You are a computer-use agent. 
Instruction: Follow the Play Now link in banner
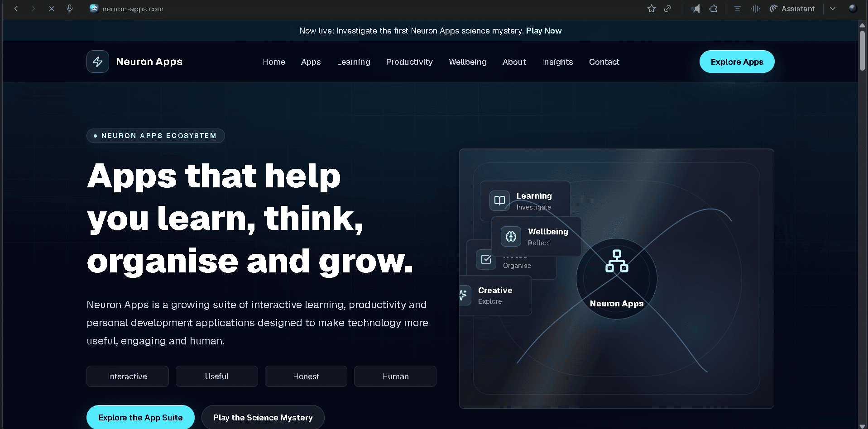544,31
